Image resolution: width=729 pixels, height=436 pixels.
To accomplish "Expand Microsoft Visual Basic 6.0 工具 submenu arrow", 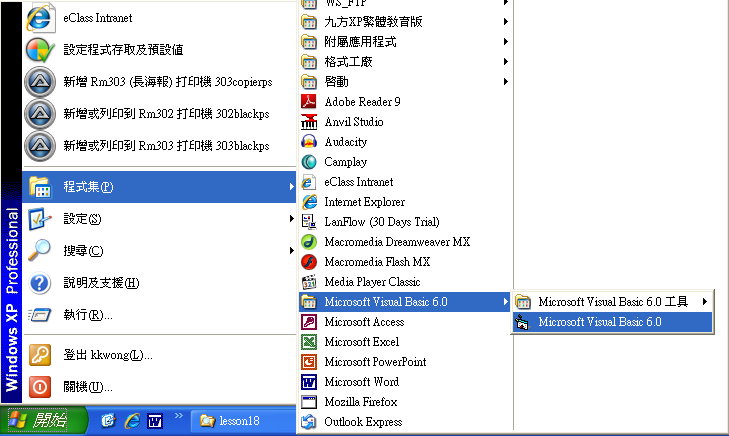I will pos(705,302).
